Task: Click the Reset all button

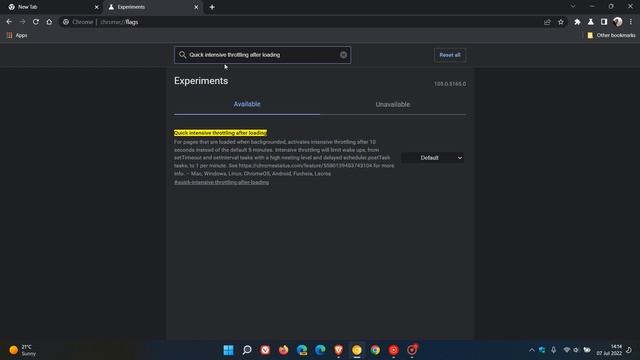Action: (450, 55)
